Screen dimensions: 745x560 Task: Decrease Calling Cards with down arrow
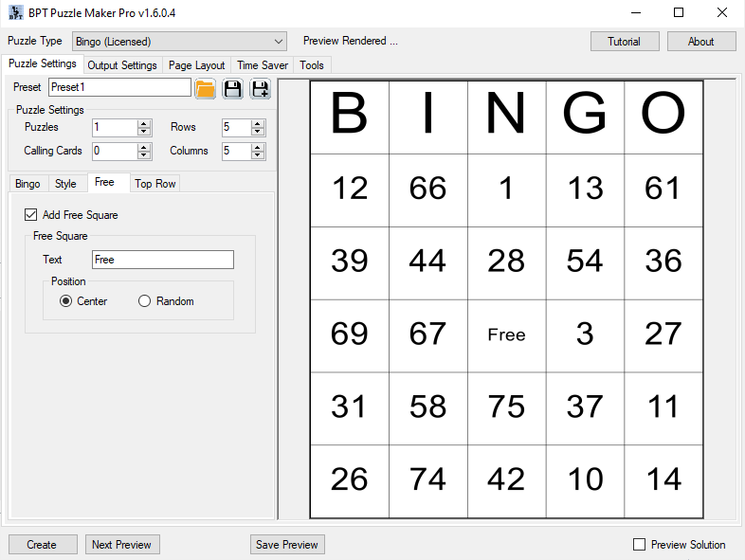point(144,155)
